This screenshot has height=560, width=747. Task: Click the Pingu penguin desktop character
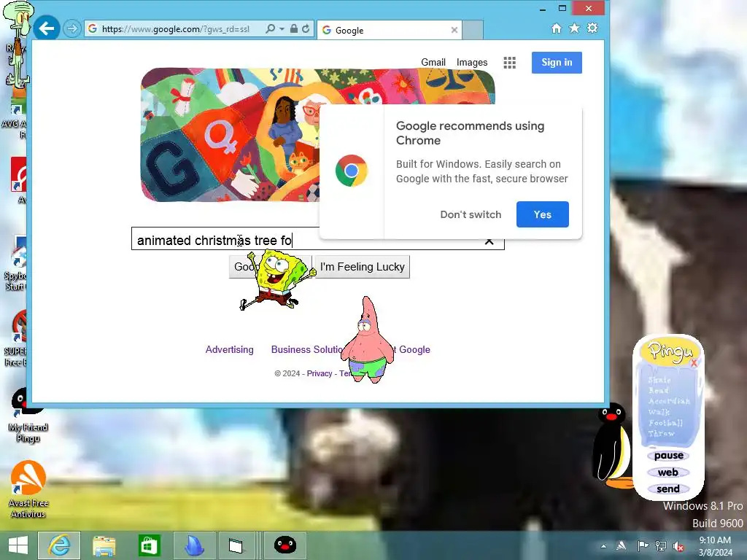click(612, 446)
